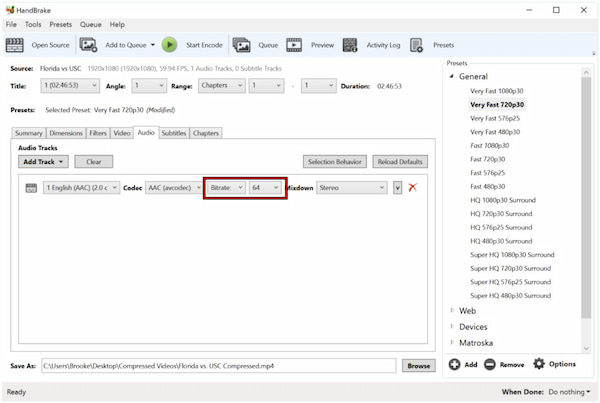Click the Open Source film clapper icon
The image size is (600, 403).
(x=15, y=45)
